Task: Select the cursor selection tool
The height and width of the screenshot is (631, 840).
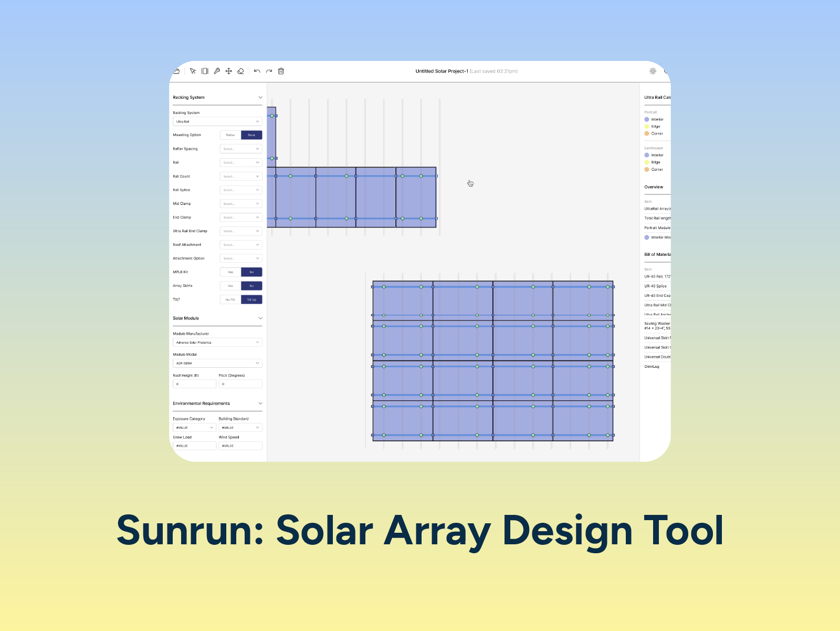Action: tap(192, 71)
